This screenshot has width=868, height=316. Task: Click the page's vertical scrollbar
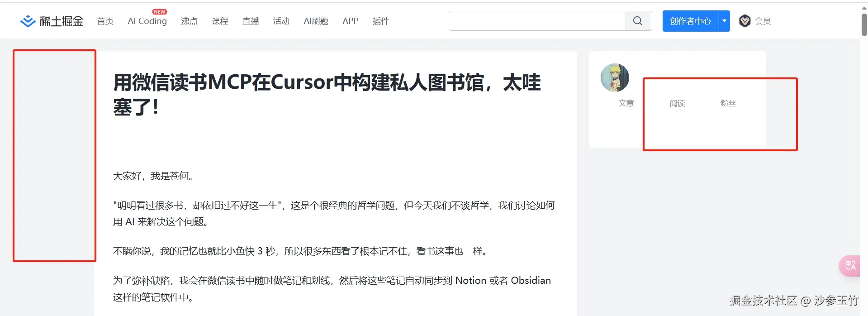pos(864,25)
